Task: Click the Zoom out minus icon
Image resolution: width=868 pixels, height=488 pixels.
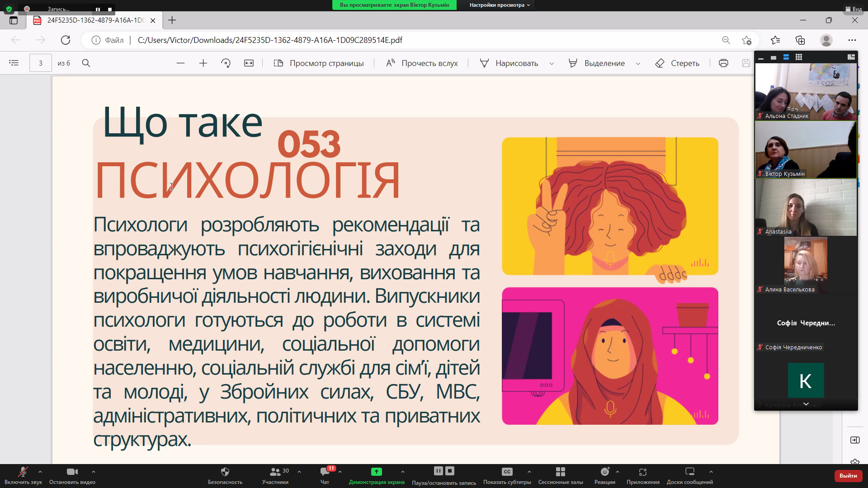Action: click(180, 63)
